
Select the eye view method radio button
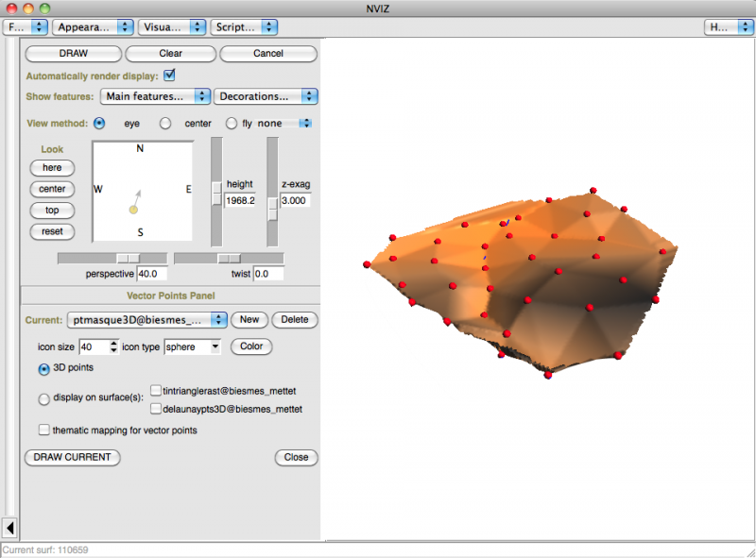coord(100,123)
